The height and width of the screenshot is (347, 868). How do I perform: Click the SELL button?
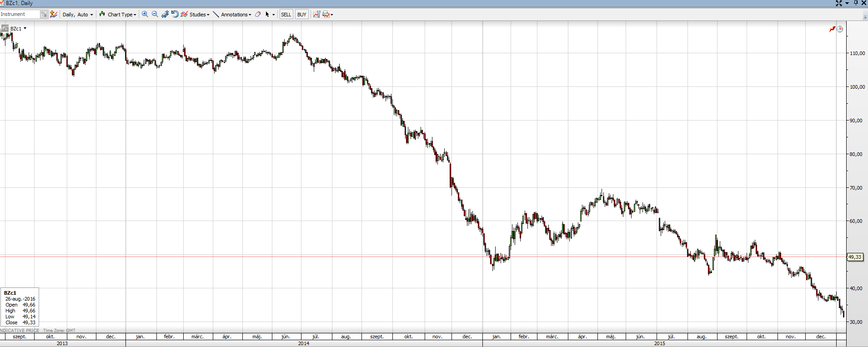click(286, 15)
